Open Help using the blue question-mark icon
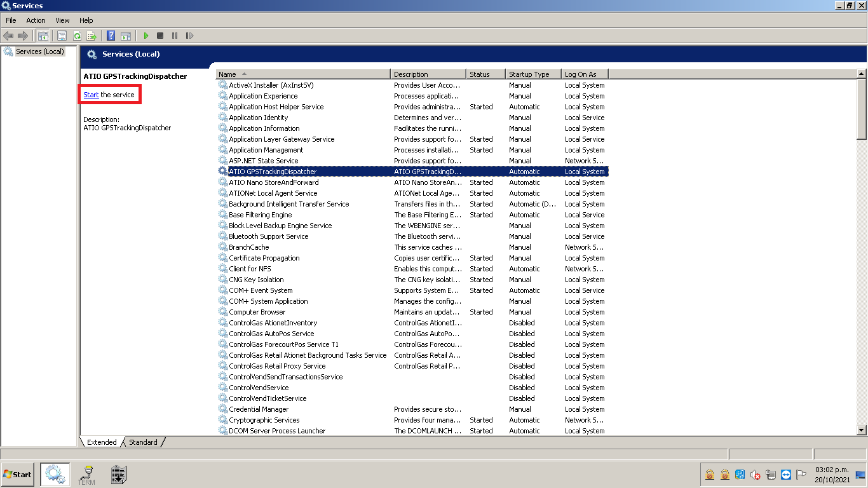The height and width of the screenshot is (488, 868). pyautogui.click(x=111, y=36)
